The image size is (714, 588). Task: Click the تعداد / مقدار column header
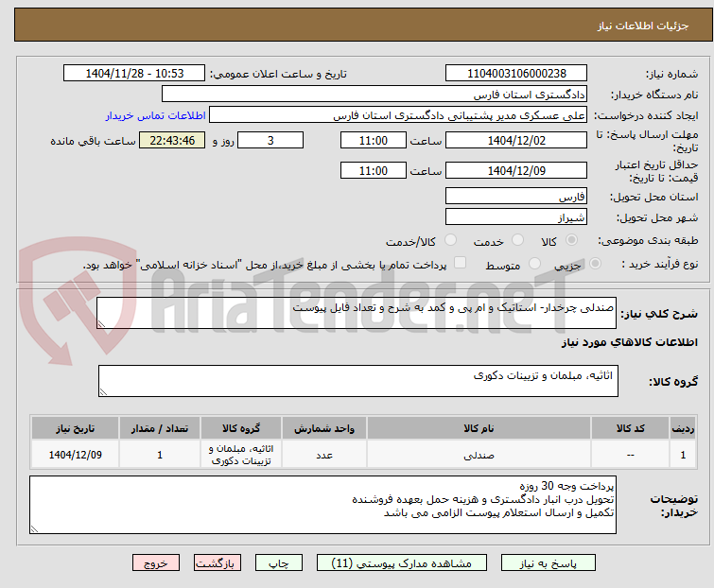(x=160, y=428)
